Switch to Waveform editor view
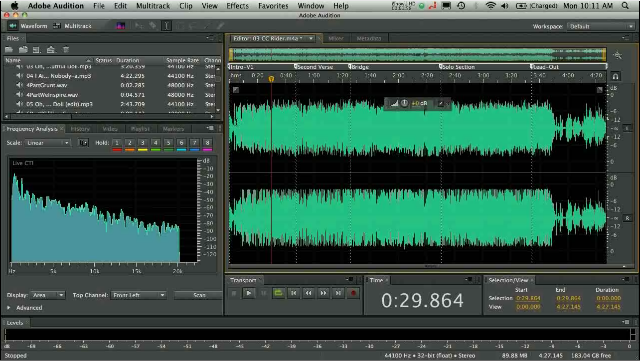 (x=29, y=26)
